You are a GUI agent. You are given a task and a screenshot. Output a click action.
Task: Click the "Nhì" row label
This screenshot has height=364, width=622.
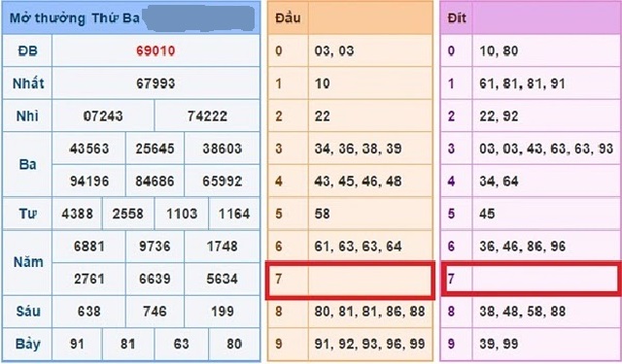27,116
